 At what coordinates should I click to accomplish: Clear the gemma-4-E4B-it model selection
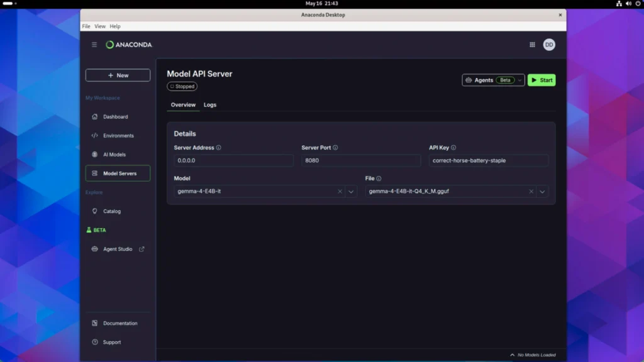340,192
